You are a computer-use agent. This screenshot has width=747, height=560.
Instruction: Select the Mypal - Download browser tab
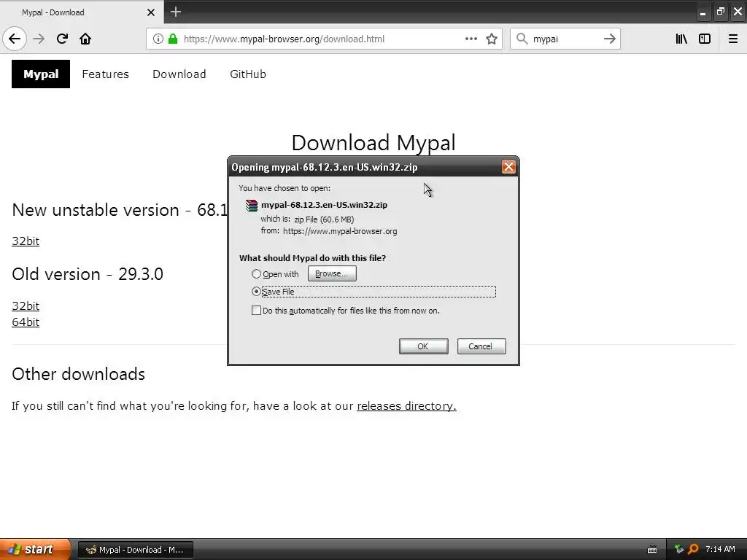click(x=82, y=12)
